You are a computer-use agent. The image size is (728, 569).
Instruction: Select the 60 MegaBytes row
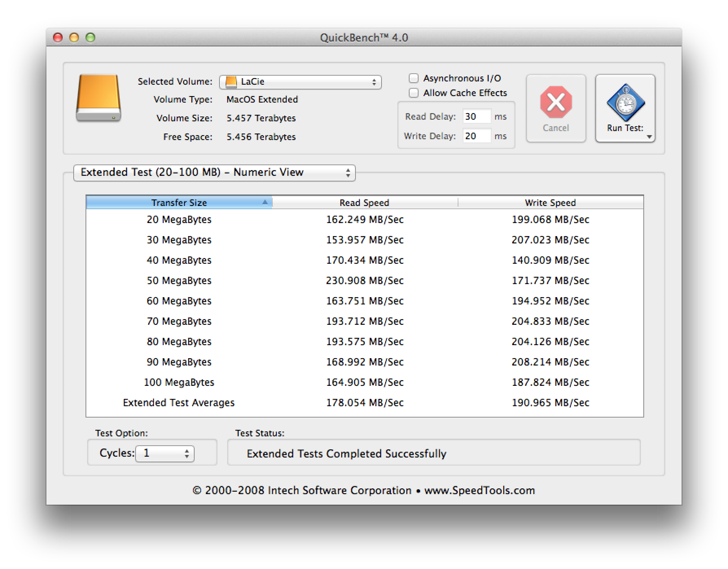click(x=365, y=301)
